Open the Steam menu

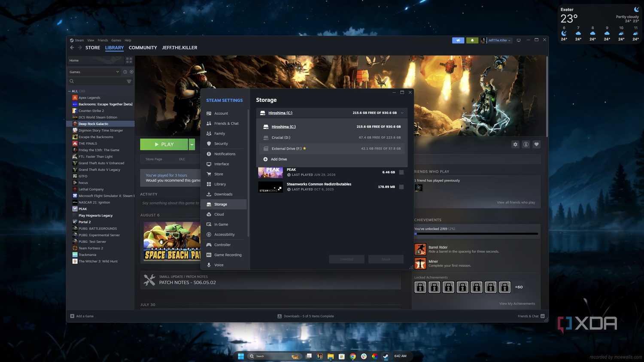point(79,40)
